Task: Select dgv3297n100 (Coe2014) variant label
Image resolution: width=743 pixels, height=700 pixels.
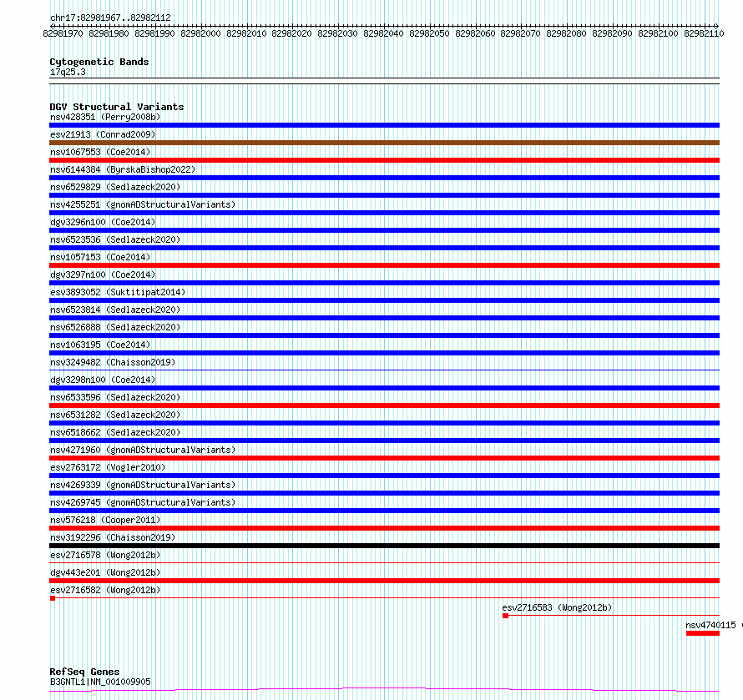Action: (x=103, y=274)
